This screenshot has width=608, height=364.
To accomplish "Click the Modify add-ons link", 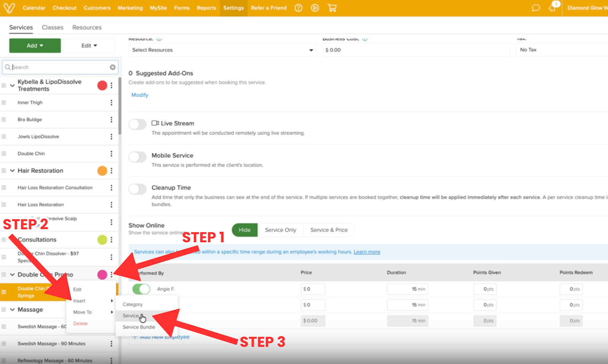I will tap(140, 95).
